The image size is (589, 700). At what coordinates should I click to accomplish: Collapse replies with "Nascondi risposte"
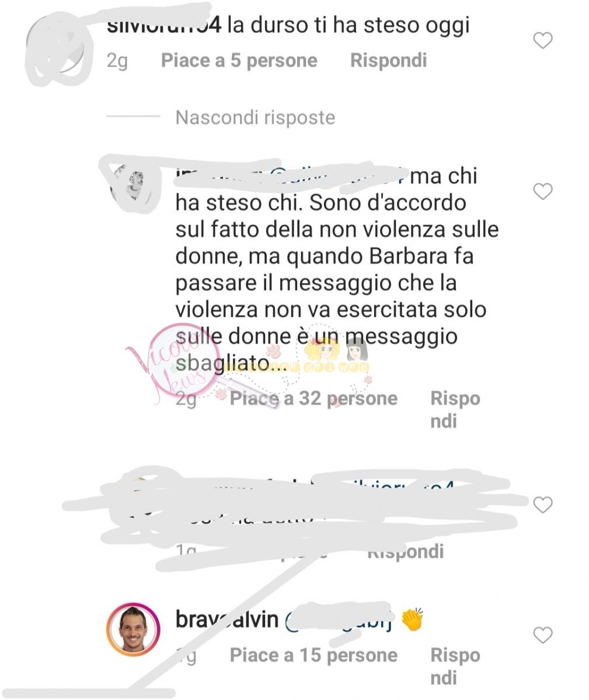pos(256,117)
